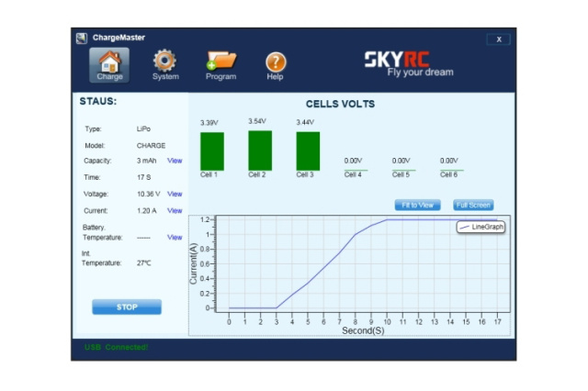This screenshot has height=391, width=588.
Task: View the Battery Temperature graph link
Action: click(175, 237)
